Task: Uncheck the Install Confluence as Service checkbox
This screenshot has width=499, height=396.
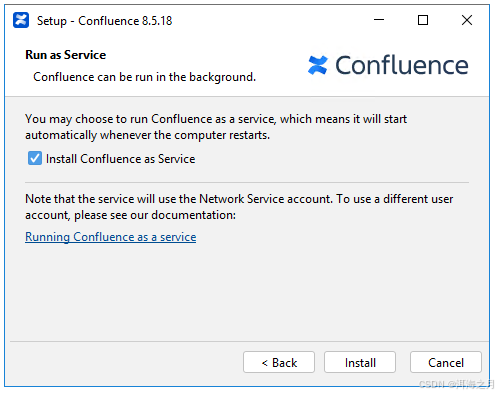Action: click(x=35, y=158)
